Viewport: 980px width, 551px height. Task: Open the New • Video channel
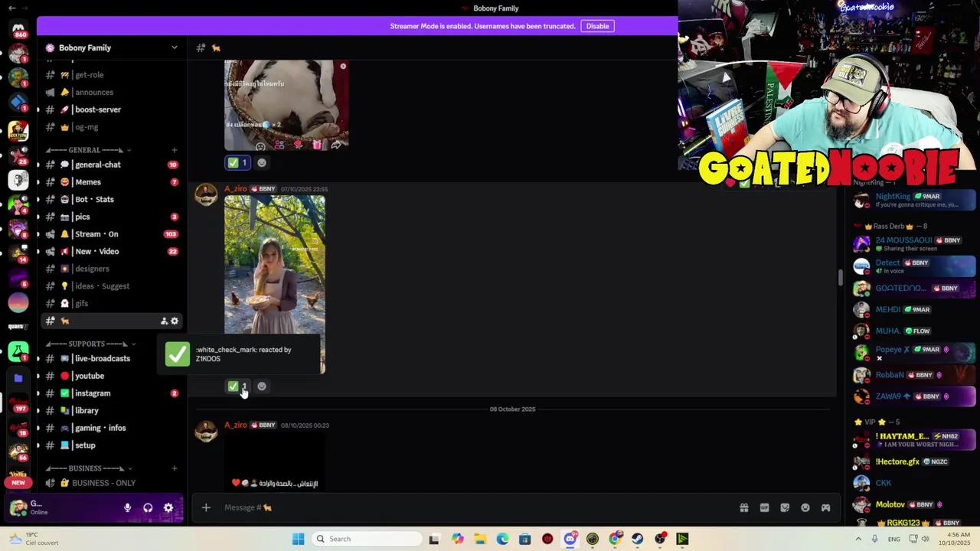click(x=112, y=251)
